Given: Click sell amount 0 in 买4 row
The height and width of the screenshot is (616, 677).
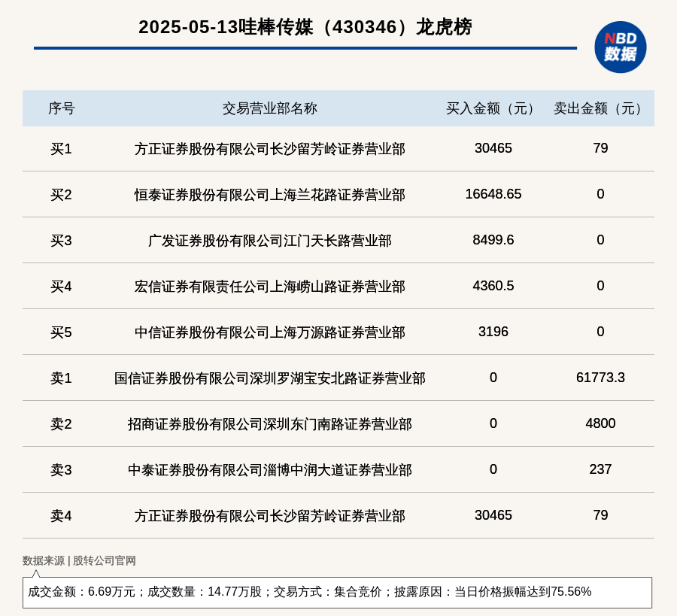Looking at the screenshot, I should tap(600, 285).
